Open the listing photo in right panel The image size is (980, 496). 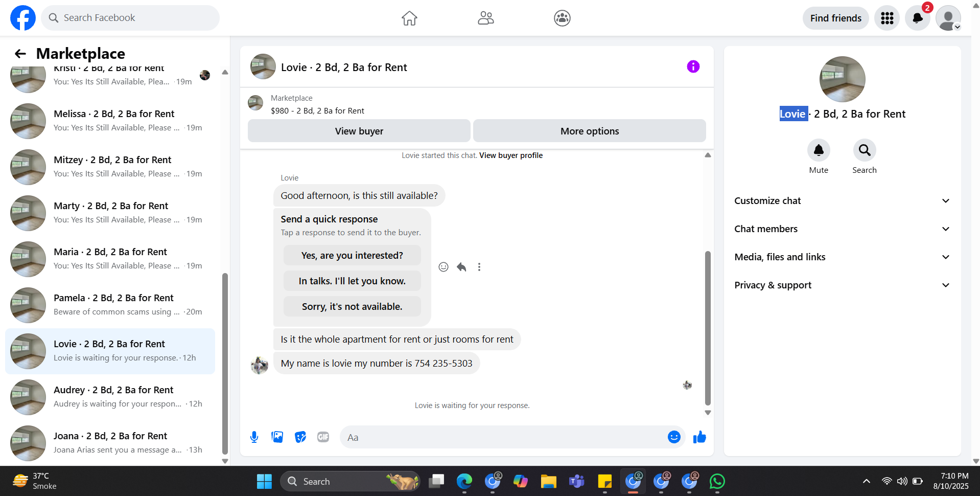click(842, 79)
